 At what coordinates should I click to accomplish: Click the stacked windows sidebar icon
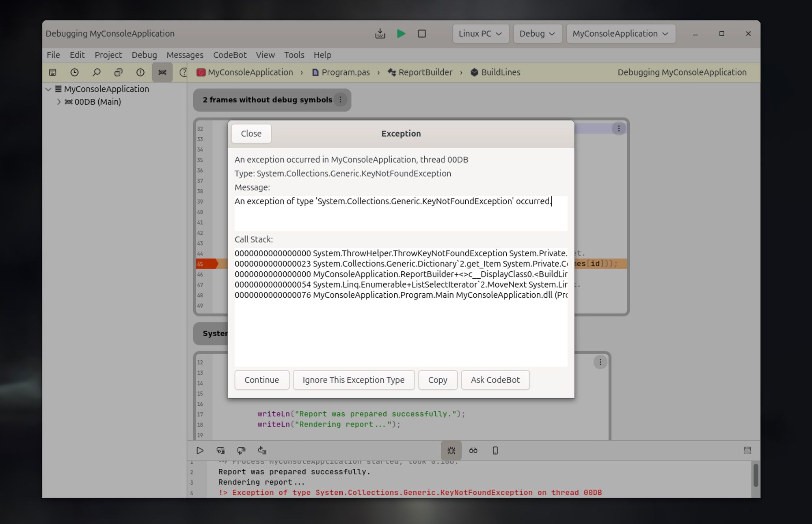point(118,72)
